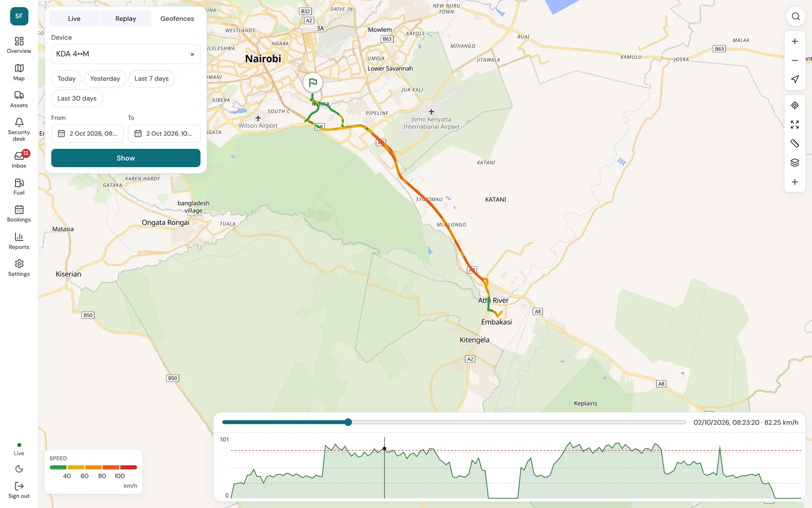Image resolution: width=812 pixels, height=508 pixels.
Task: Center map on my location
Action: [795, 105]
